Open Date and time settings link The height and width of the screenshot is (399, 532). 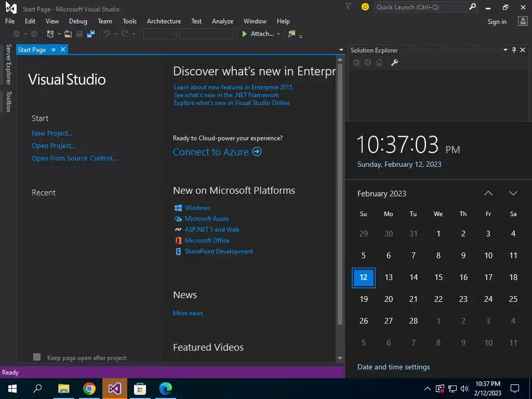394,367
